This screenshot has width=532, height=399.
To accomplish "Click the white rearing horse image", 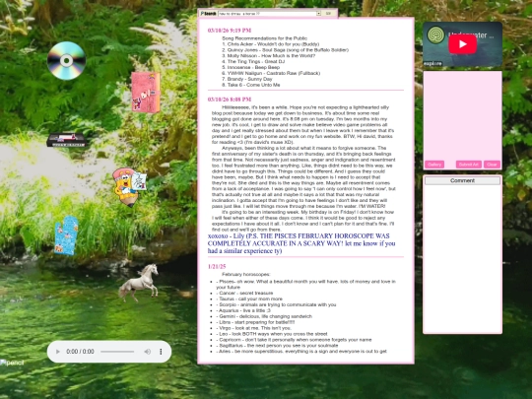I will click(139, 283).
